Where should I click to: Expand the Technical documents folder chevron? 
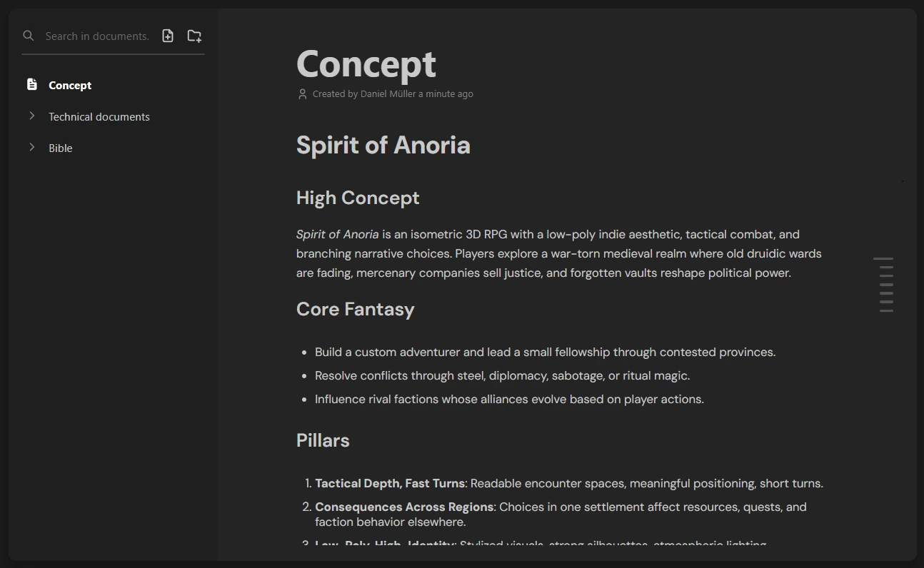[32, 116]
